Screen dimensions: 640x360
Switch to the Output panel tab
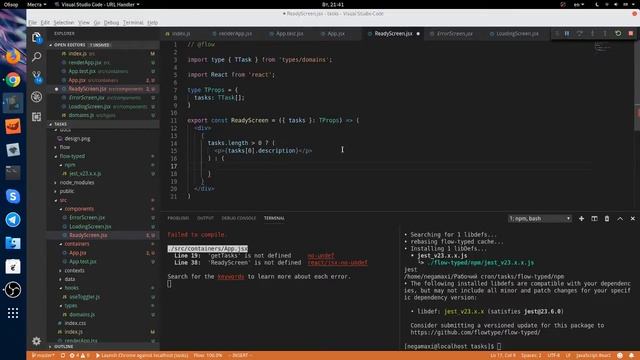pos(205,218)
